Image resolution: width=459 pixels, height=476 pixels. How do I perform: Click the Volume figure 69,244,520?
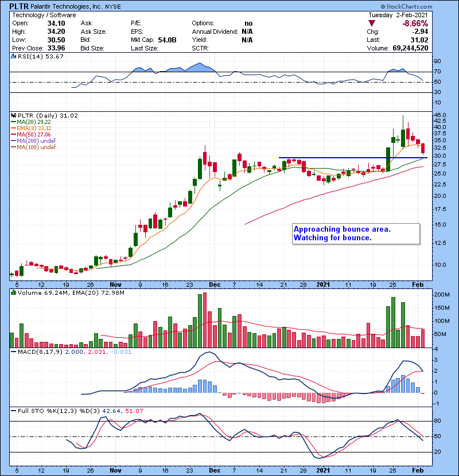point(410,48)
